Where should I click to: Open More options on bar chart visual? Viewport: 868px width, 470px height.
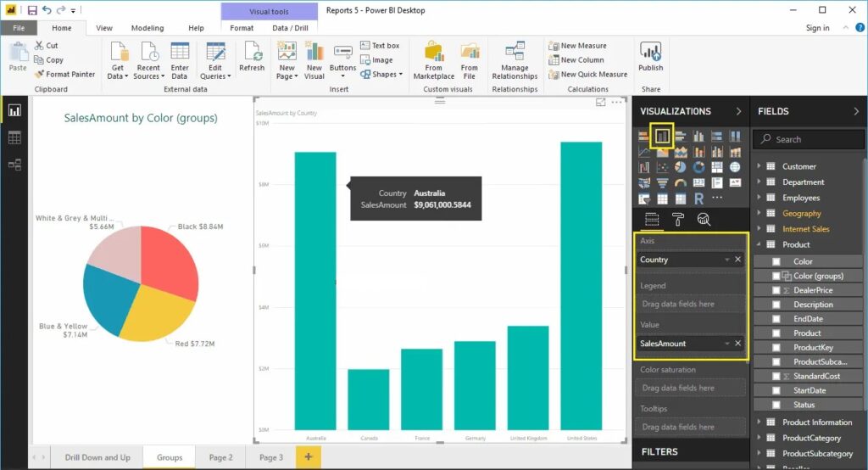point(616,102)
